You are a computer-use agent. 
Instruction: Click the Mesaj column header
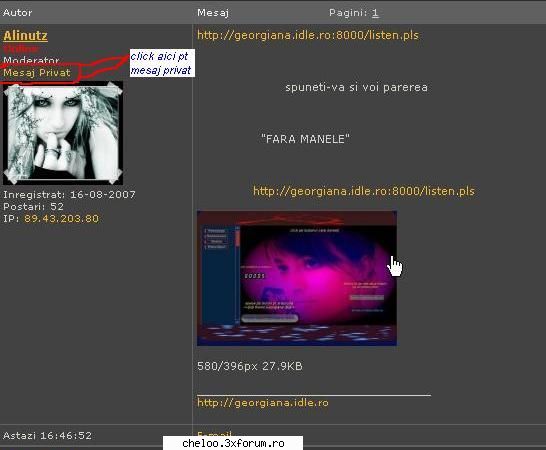pos(213,13)
